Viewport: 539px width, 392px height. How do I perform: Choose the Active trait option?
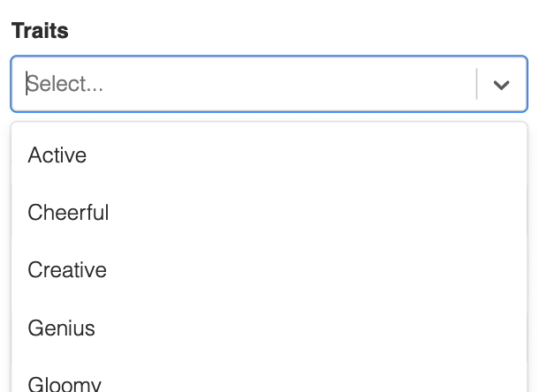click(57, 155)
